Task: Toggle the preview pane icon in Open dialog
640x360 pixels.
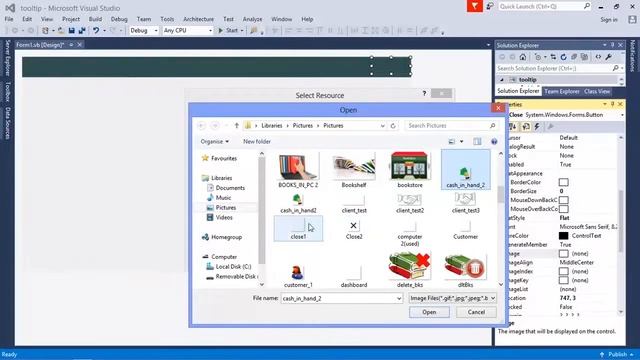Action: pyautogui.click(x=477, y=142)
